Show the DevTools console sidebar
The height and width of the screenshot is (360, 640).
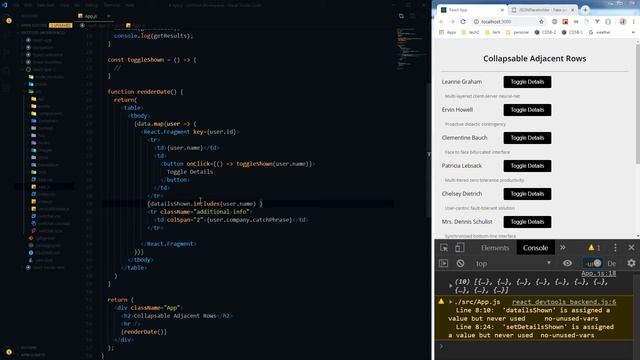pos(444,263)
